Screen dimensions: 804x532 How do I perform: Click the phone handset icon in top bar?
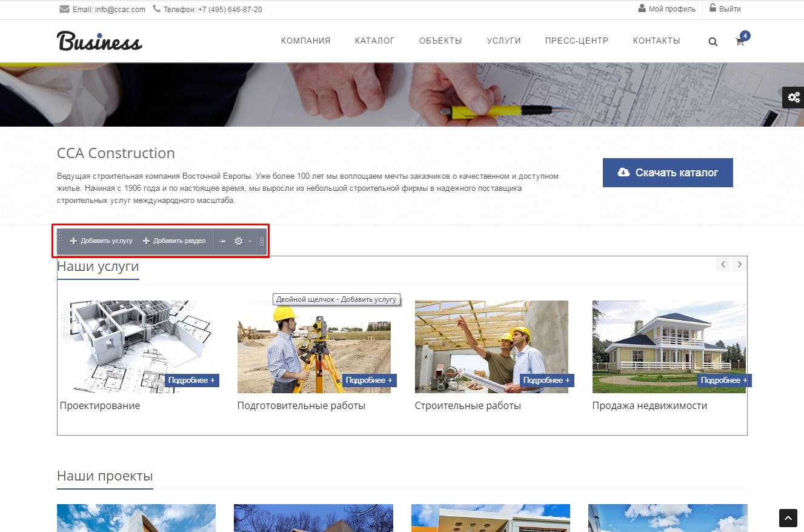157,9
